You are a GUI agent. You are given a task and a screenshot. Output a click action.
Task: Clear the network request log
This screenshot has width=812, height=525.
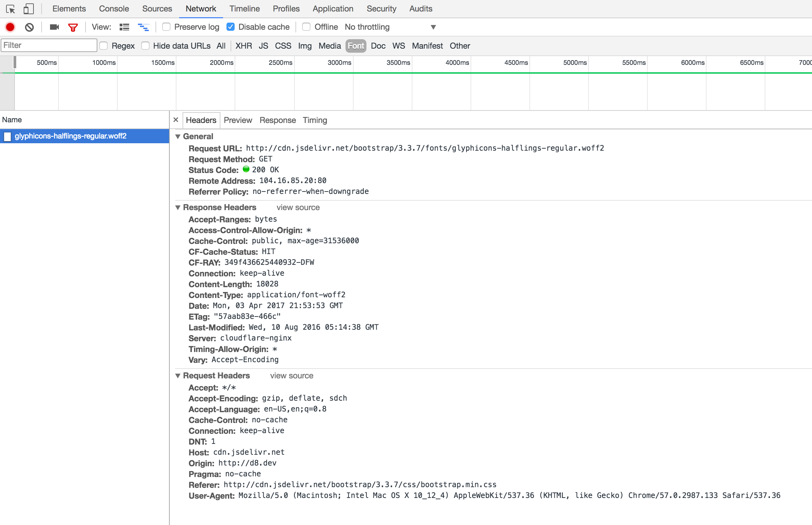[29, 27]
